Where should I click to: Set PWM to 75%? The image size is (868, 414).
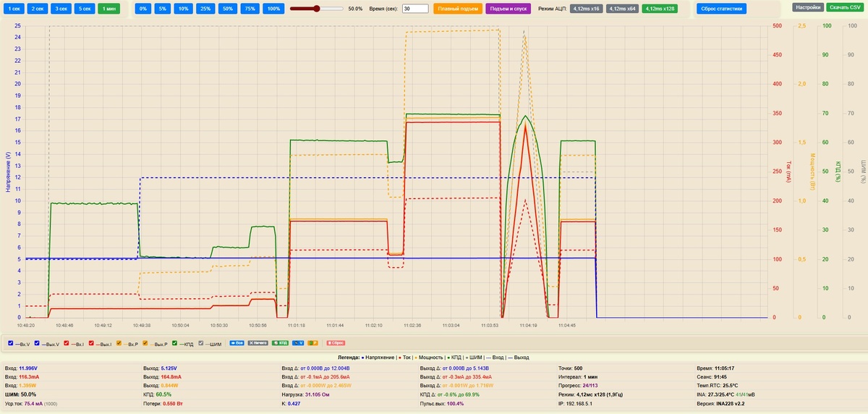[x=250, y=9]
